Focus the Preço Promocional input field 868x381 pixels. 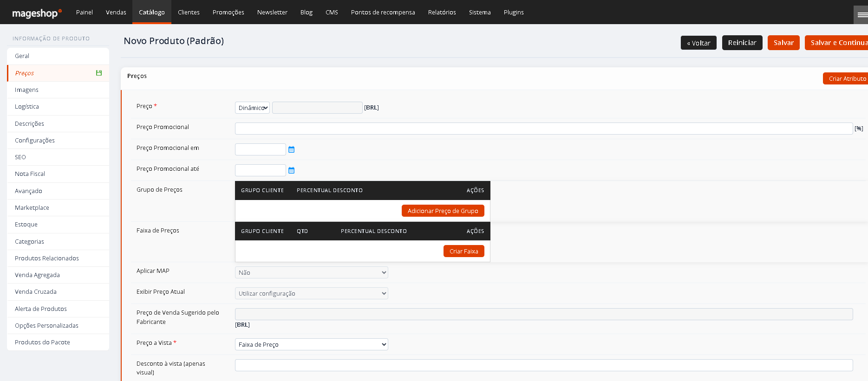[x=544, y=129]
